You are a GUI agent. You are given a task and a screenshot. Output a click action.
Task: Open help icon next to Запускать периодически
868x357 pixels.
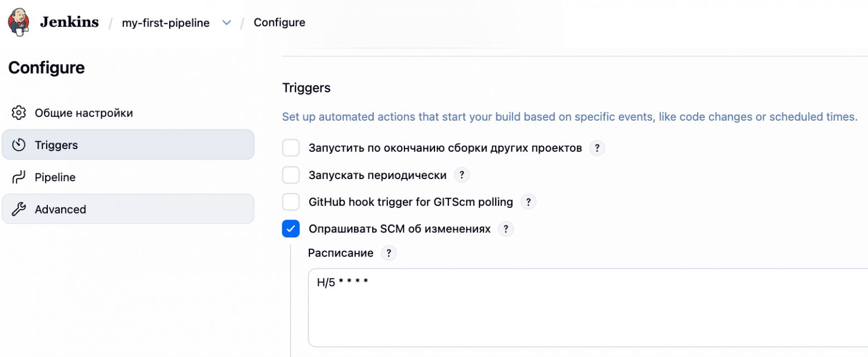coord(462,175)
